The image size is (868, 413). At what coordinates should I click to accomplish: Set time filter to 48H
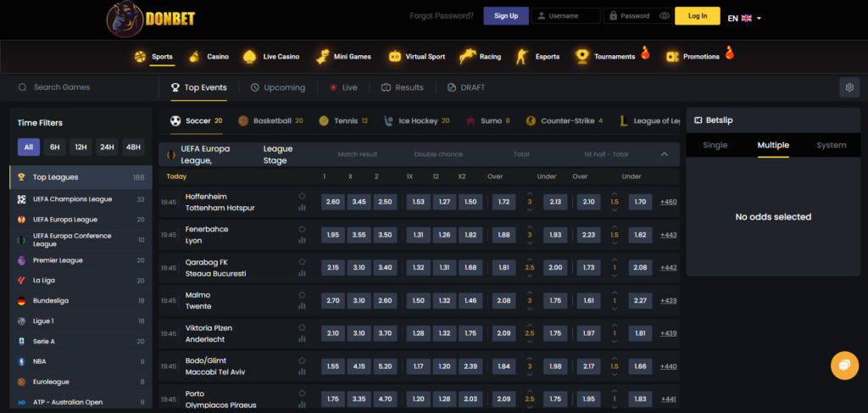[133, 148]
